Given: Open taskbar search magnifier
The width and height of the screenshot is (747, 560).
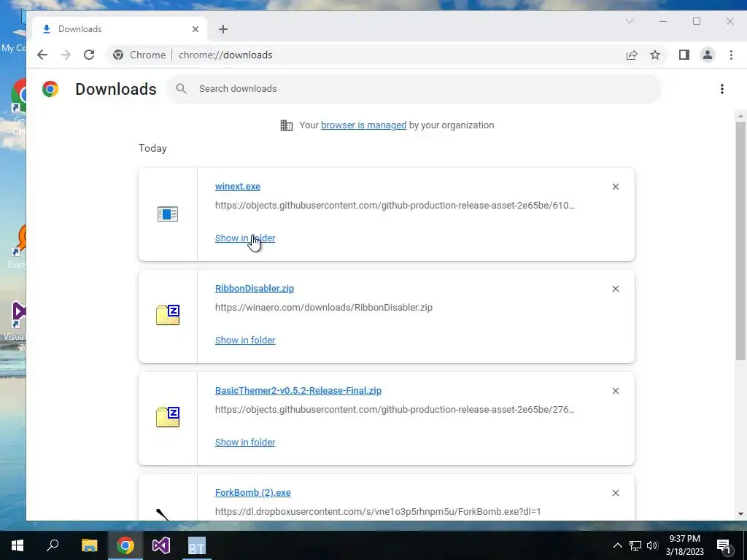Looking at the screenshot, I should pyautogui.click(x=53, y=545).
